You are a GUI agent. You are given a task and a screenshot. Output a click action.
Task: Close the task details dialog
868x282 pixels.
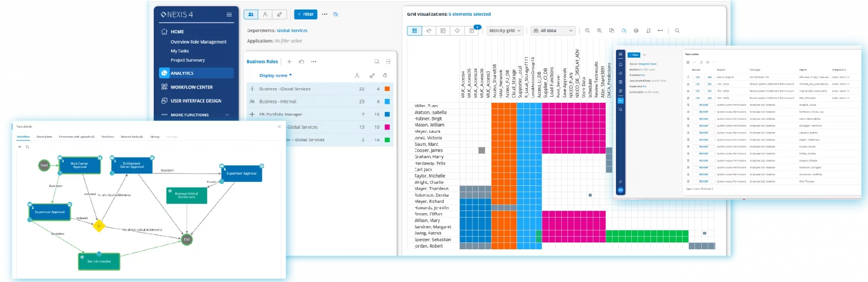coord(279,127)
